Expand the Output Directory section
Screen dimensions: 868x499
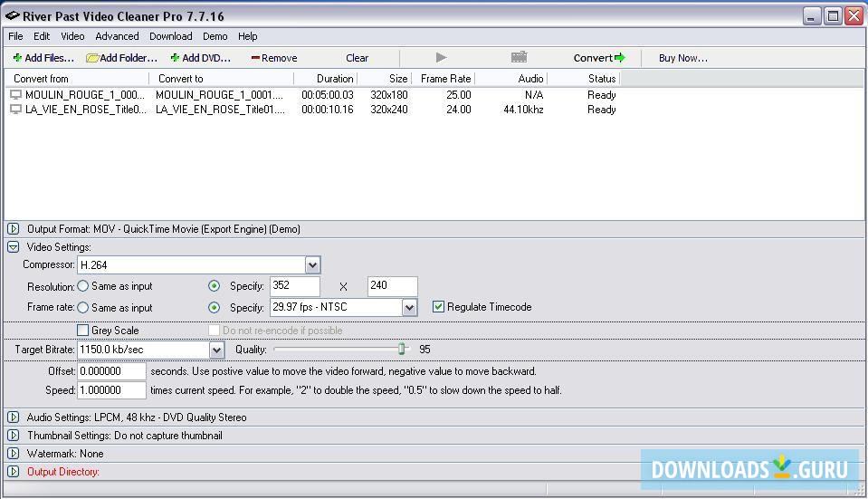(14, 472)
